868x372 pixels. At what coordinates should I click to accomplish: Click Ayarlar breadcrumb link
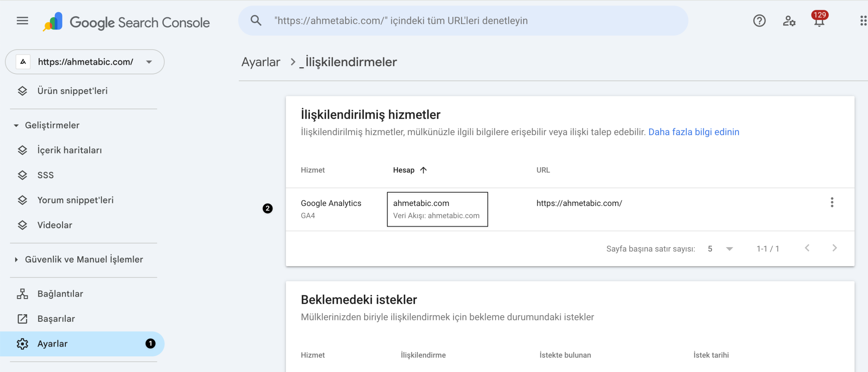(x=261, y=62)
